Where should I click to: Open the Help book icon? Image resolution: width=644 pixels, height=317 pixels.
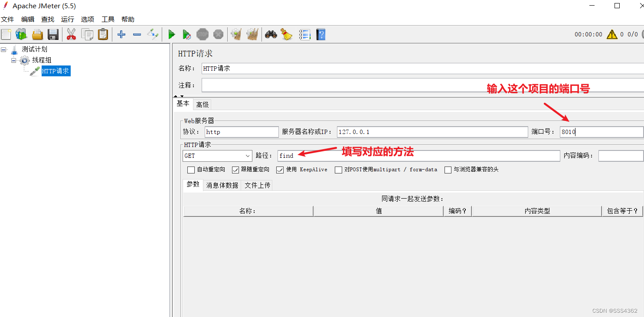click(320, 34)
